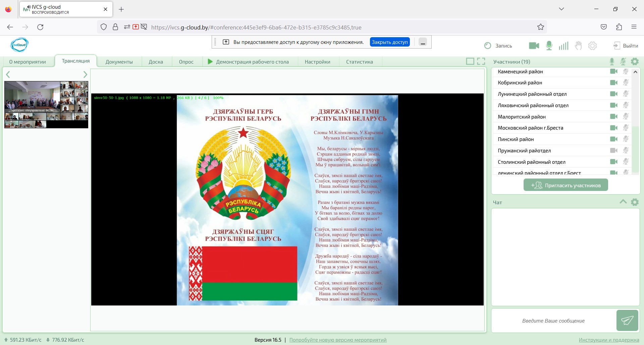Check the signal strength bars icon
Screen dimensions: 644x345
(x=563, y=46)
